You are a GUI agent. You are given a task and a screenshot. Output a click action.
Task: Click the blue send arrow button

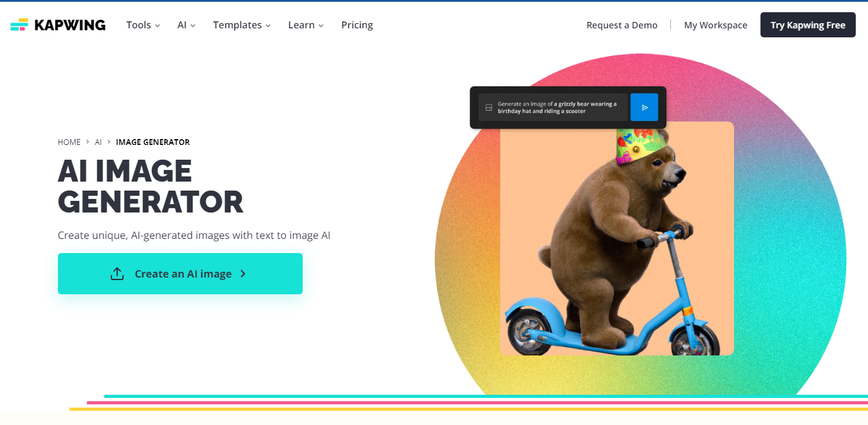644,108
